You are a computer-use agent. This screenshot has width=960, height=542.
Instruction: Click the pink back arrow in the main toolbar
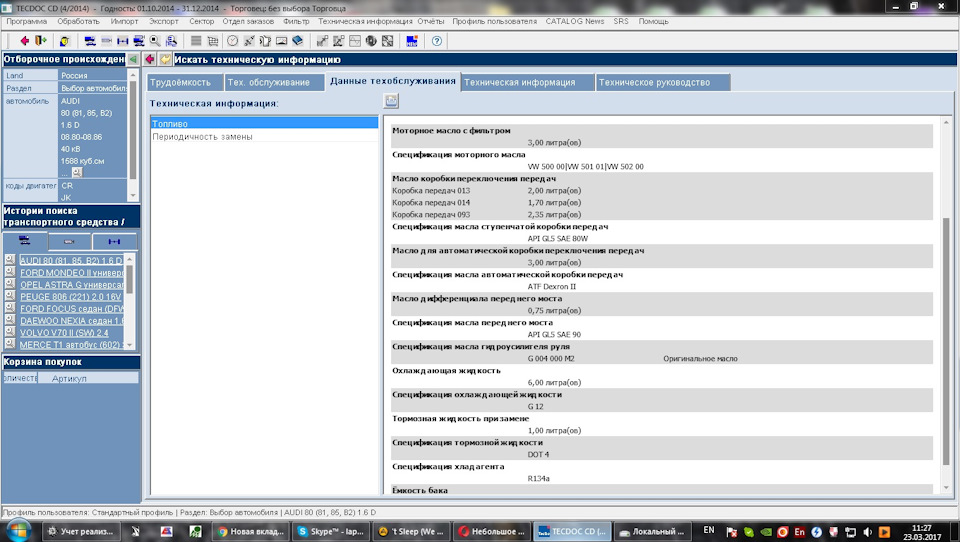pos(25,41)
